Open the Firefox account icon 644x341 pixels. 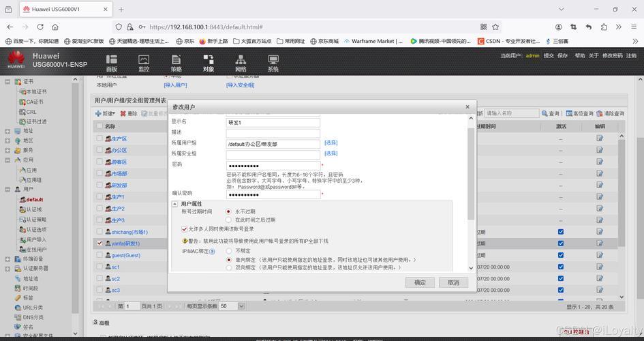tap(559, 27)
